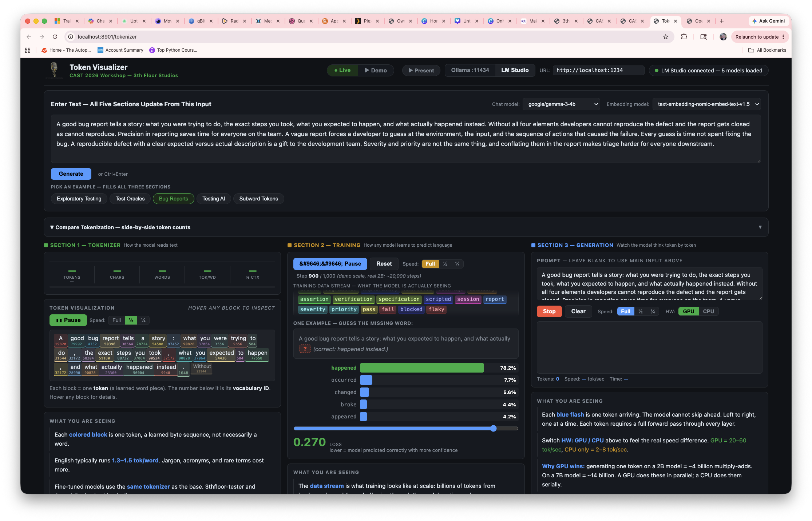Reload the page with refresh icon
Image resolution: width=812 pixels, height=521 pixels.
pos(55,37)
